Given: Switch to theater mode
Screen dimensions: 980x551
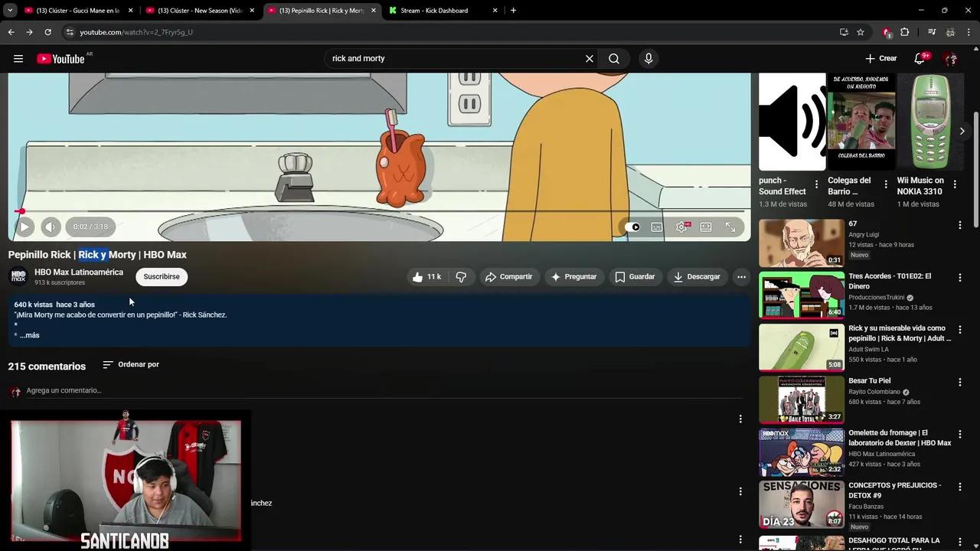Looking at the screenshot, I should pyautogui.click(x=706, y=227).
